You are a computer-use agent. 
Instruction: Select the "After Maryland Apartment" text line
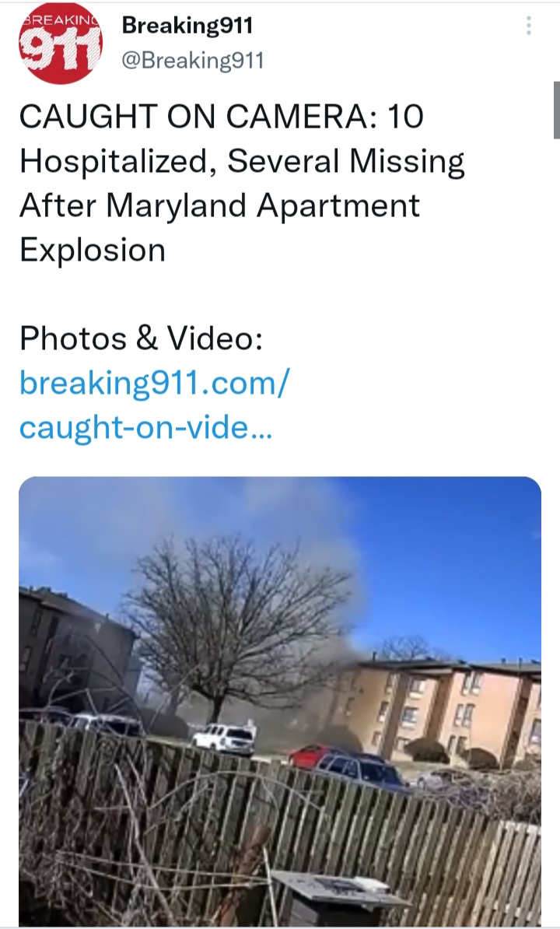(219, 205)
